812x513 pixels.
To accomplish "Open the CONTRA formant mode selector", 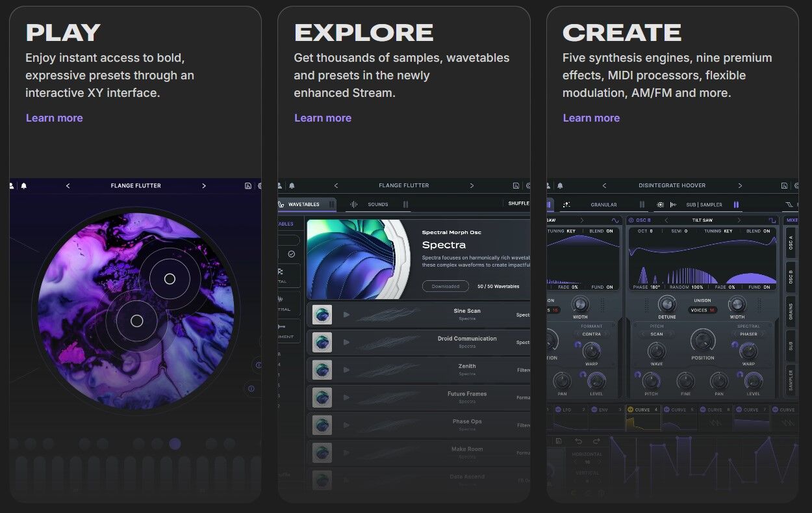I will [592, 334].
